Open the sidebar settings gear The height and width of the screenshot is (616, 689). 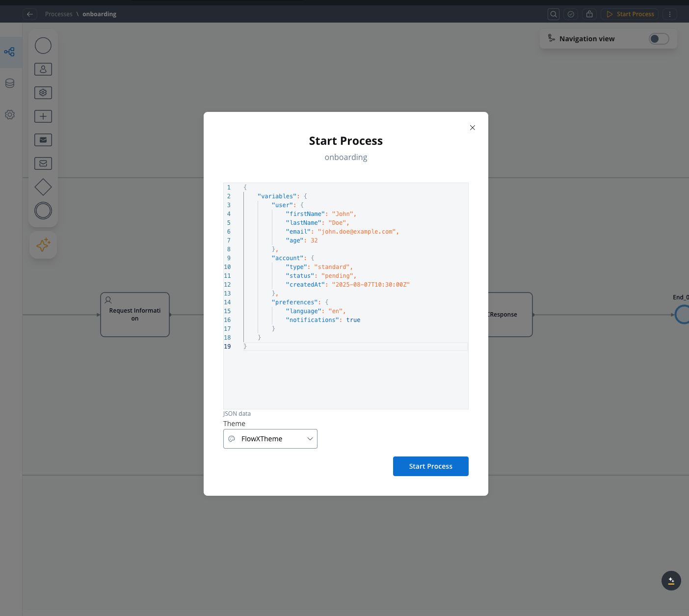pos(10,115)
